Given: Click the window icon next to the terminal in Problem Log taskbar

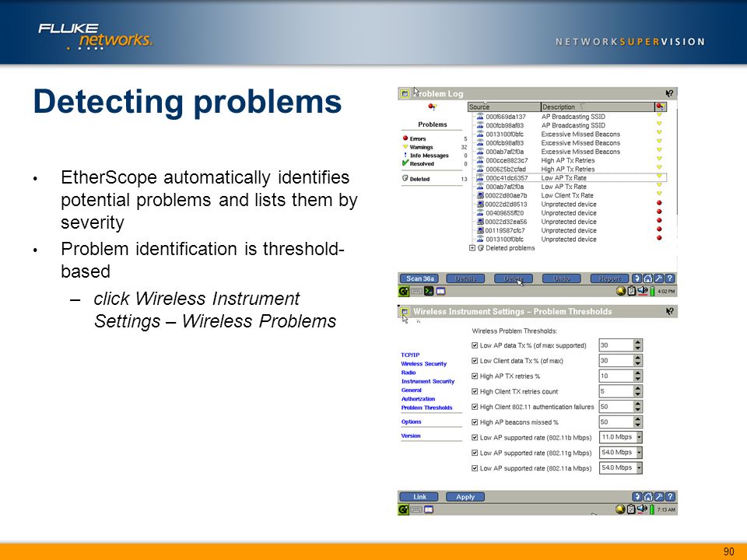Looking at the screenshot, I should click(440, 291).
